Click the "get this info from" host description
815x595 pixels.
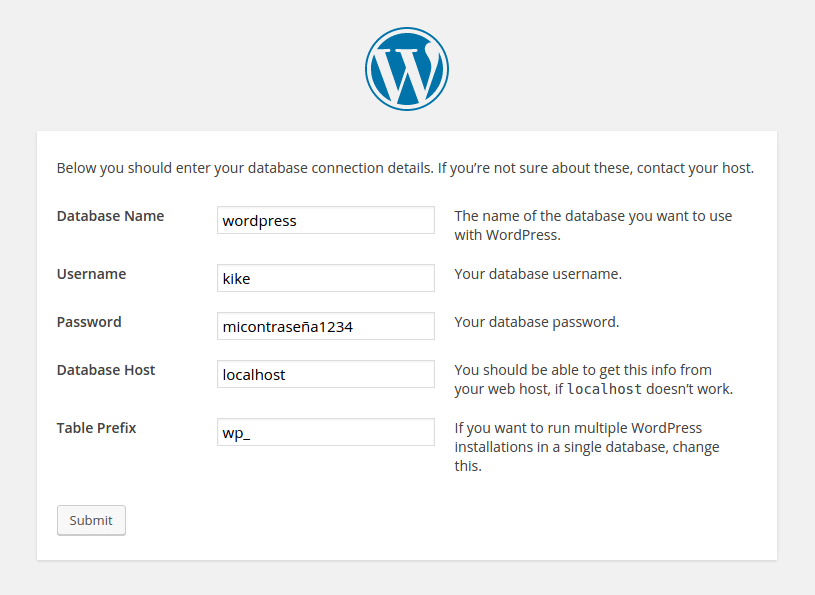point(583,370)
